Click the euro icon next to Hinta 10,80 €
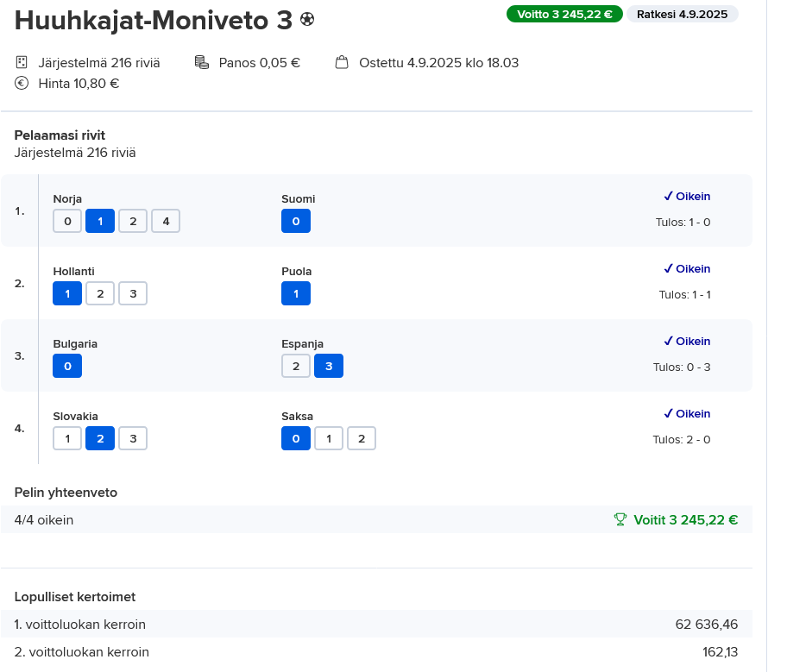 pyautogui.click(x=22, y=84)
